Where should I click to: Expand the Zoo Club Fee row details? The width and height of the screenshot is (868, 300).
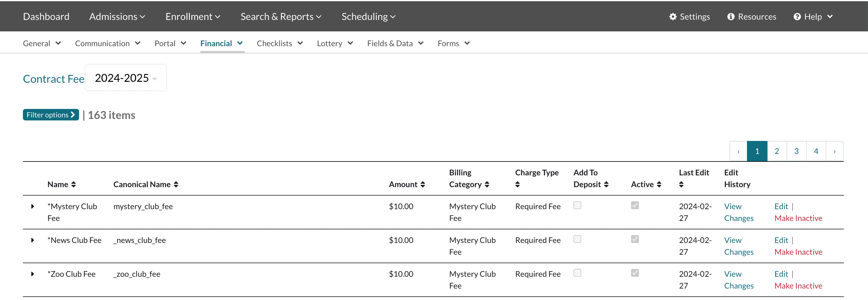32,274
